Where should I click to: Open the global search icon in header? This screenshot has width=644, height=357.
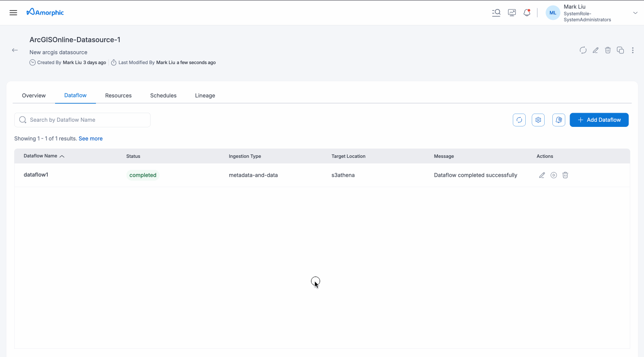(496, 12)
